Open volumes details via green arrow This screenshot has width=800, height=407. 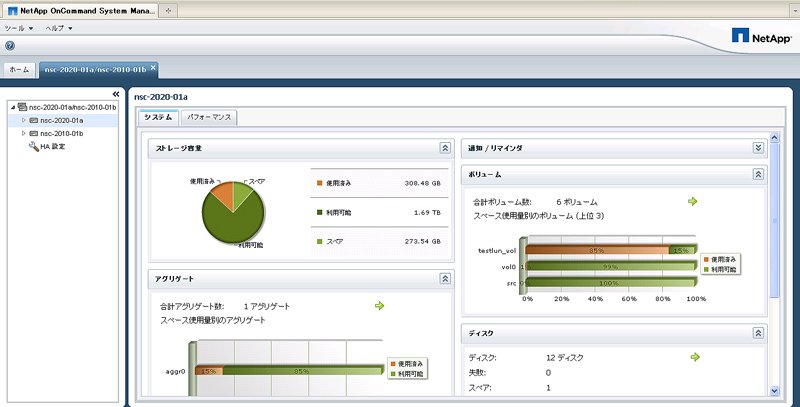(x=693, y=201)
